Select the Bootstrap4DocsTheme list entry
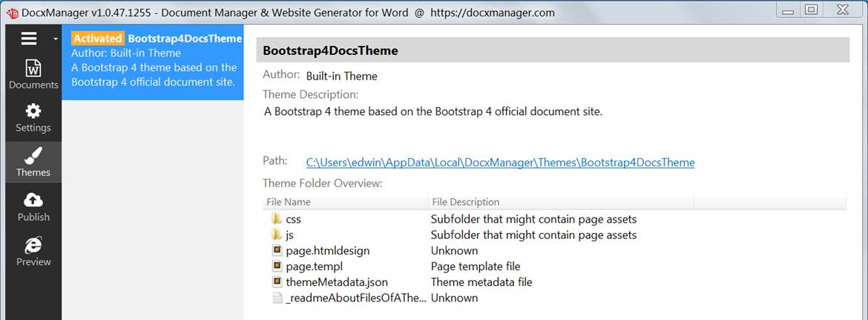Image resolution: width=868 pixels, height=320 pixels. pyautogui.click(x=153, y=62)
